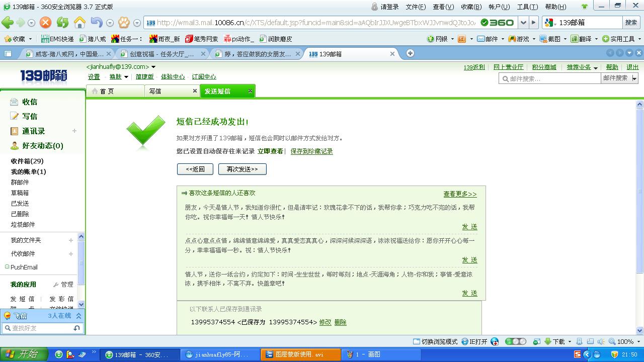Click the 再次发送>> button
Viewport: 644px width, 362px height.
point(243,169)
